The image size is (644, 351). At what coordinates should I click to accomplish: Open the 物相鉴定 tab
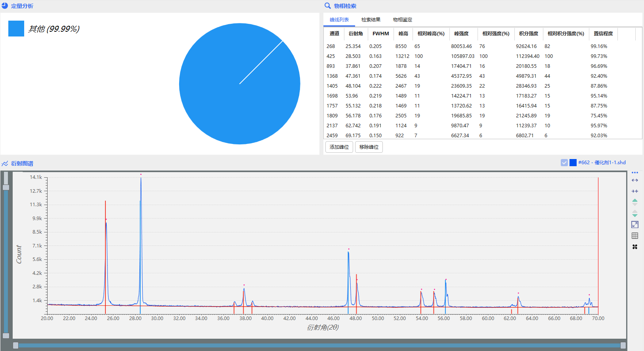coord(402,20)
